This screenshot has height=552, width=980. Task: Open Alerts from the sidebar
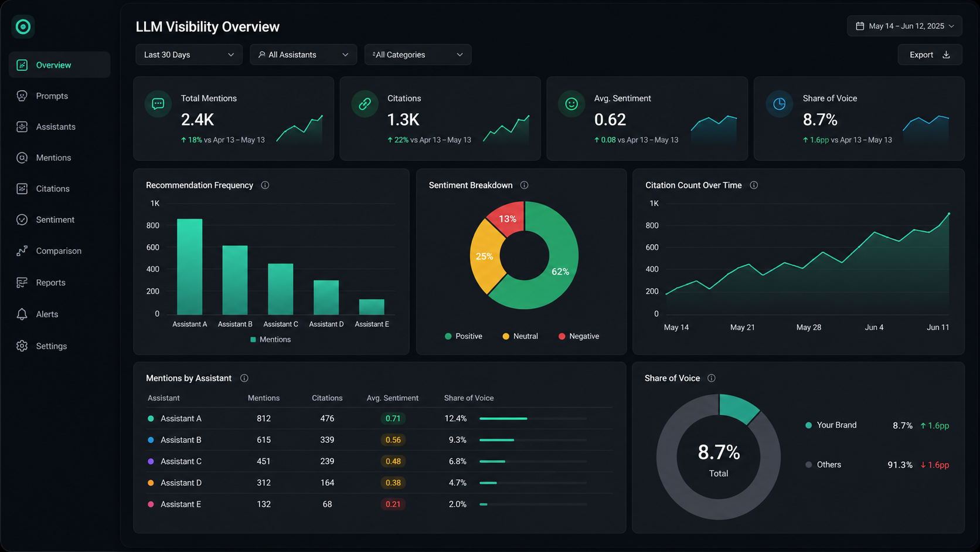coord(59,314)
